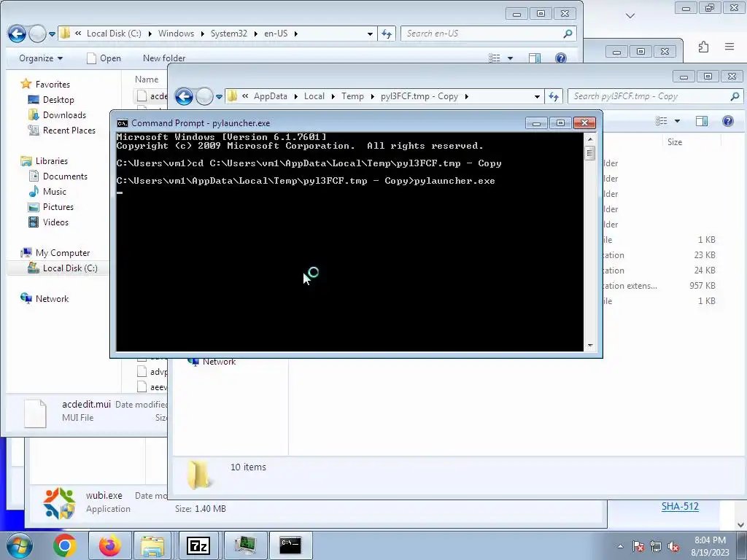Open Windows Explorer taskbar button
This screenshot has width=747, height=560.
coord(152,545)
